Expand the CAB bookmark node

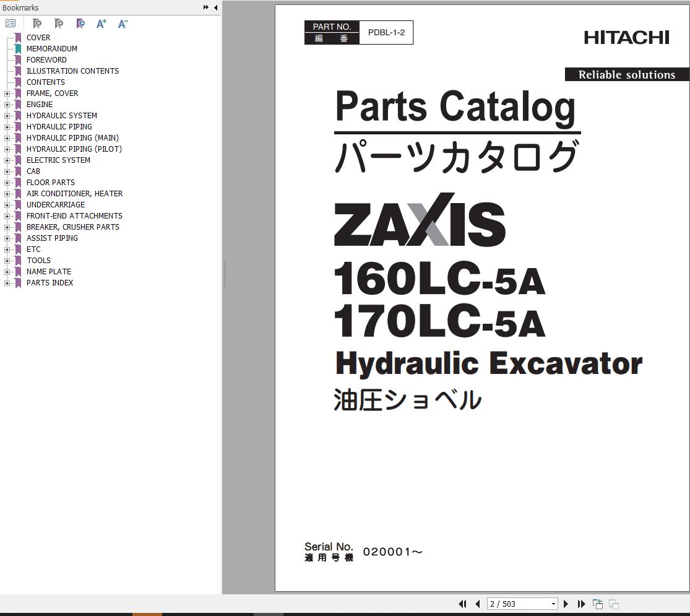pos(7,171)
